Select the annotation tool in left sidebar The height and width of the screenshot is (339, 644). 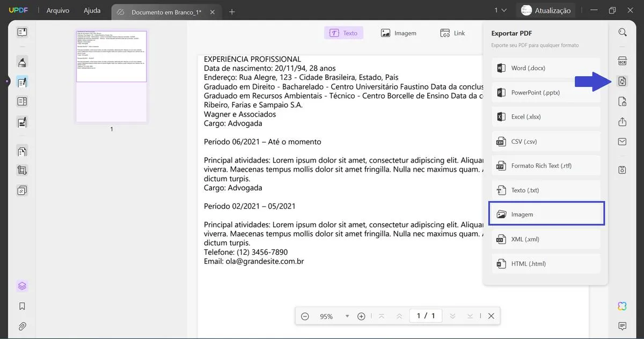(21, 82)
